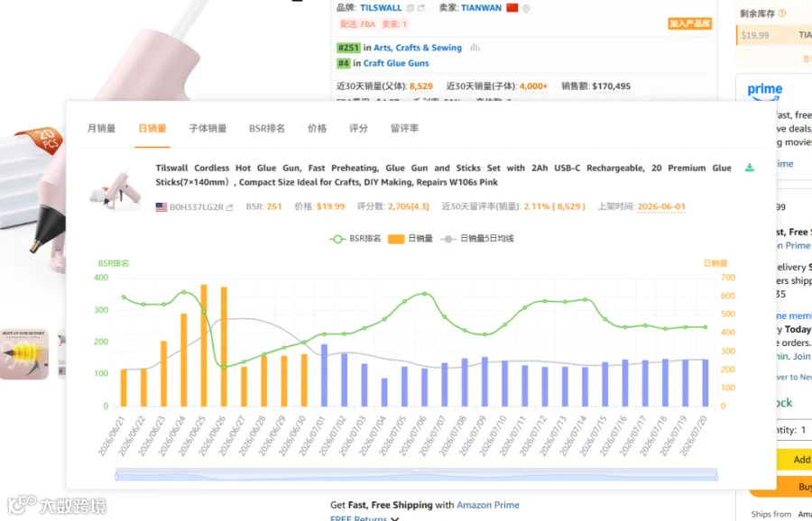
Task: Click the 销售额 value $170,495
Action: (612, 87)
